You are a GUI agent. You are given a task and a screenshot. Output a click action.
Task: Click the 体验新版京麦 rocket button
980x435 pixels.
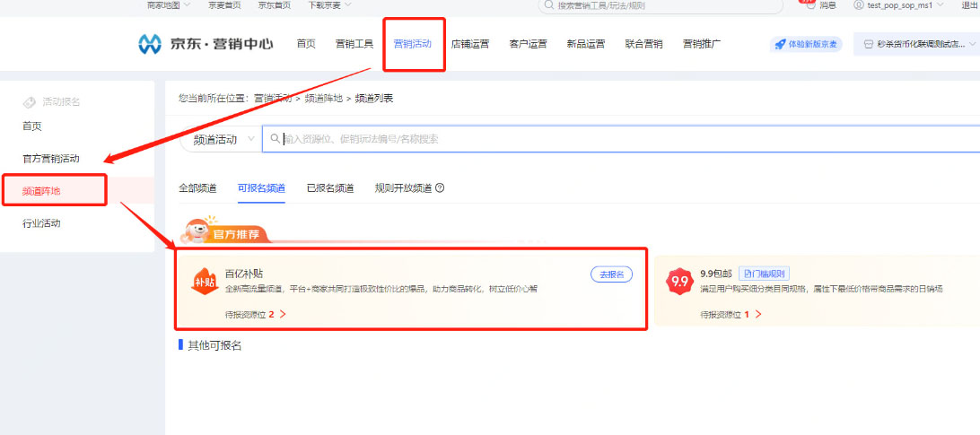(806, 44)
